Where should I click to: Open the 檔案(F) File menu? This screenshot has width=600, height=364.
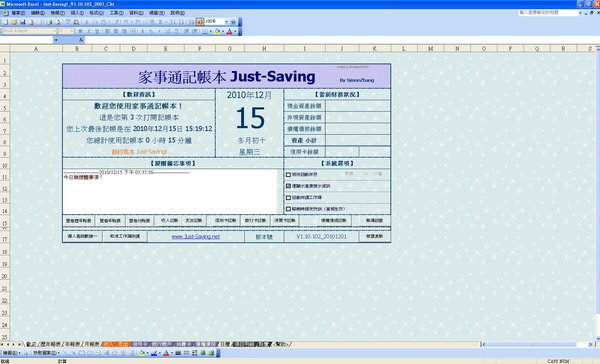[x=18, y=13]
